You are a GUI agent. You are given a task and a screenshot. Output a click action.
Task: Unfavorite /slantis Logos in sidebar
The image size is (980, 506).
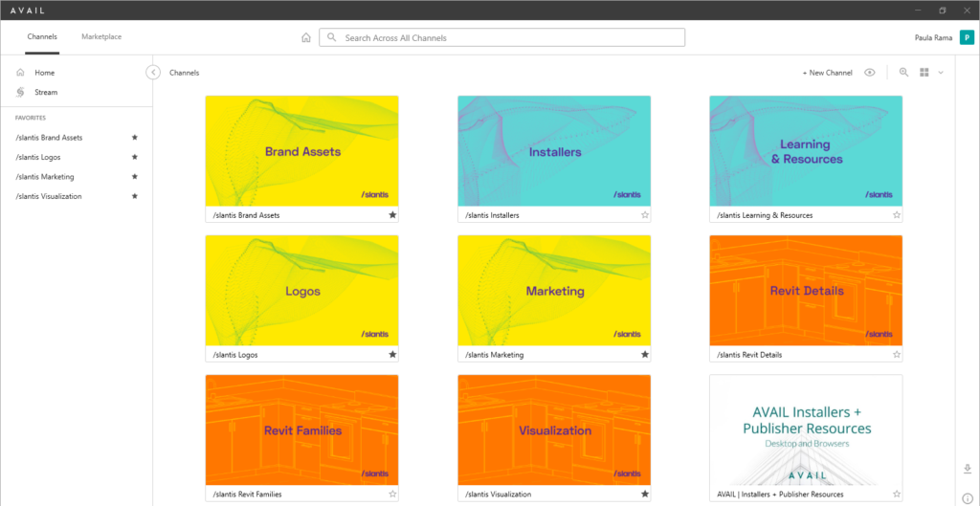click(x=134, y=157)
